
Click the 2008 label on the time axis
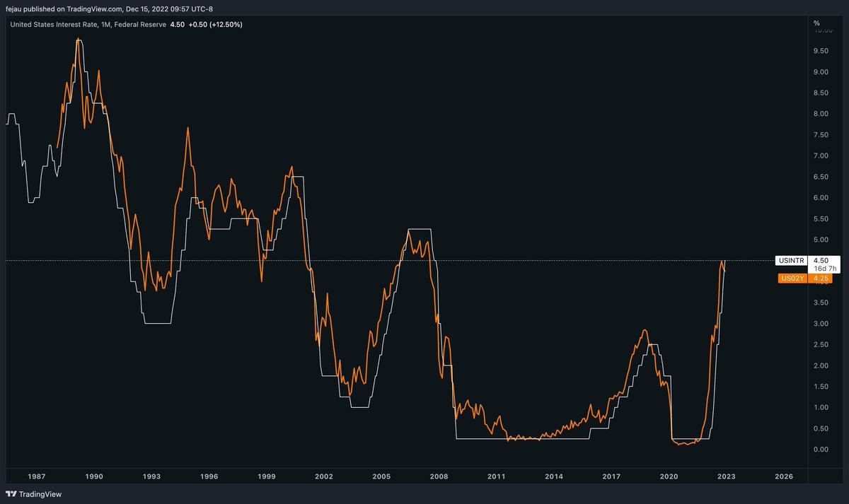pos(439,477)
